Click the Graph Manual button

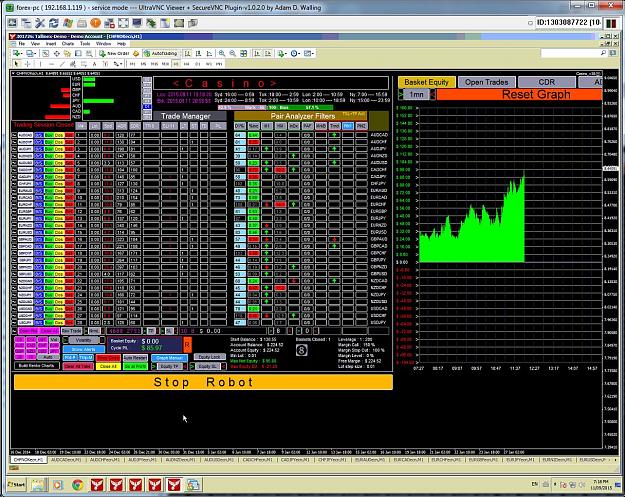[x=169, y=358]
